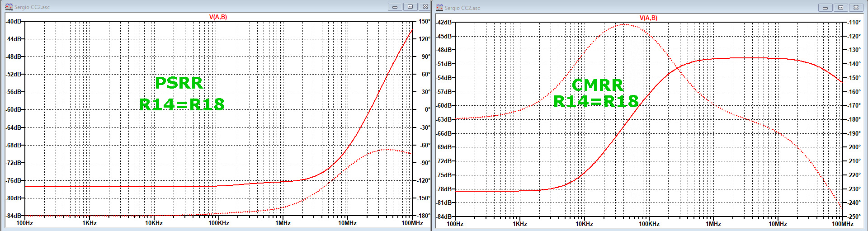The width and height of the screenshot is (868, 231).
Task: Select the V(A,B) trace label in the CMRR plot
Action: tap(648, 18)
